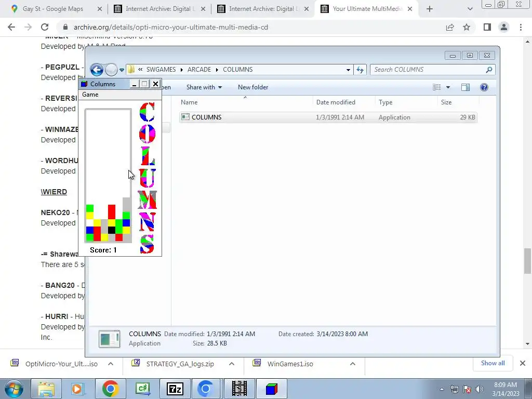The image size is (532, 399).
Task: Click the web page vertical scrollbar thumb
Action: tap(527, 261)
